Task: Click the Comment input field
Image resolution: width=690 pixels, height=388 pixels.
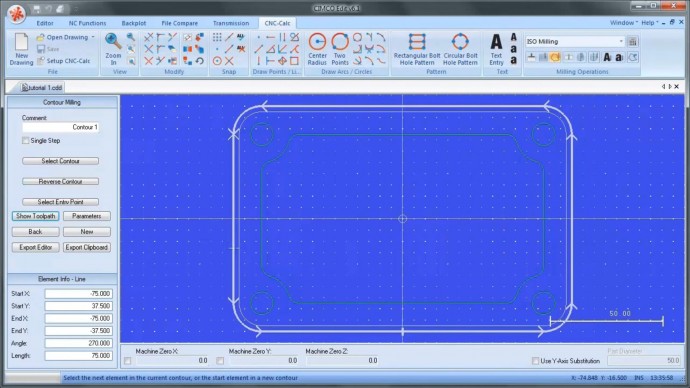Action: (61, 127)
